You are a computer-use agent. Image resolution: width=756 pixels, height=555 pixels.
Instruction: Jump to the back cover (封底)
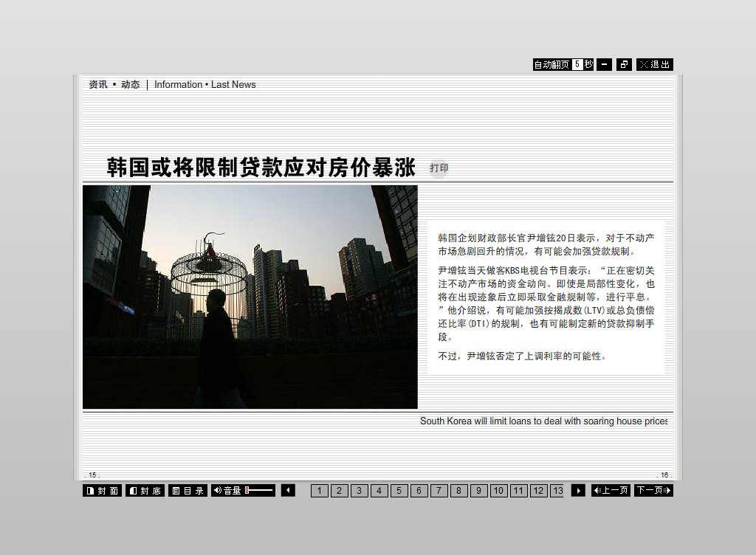pos(145,491)
